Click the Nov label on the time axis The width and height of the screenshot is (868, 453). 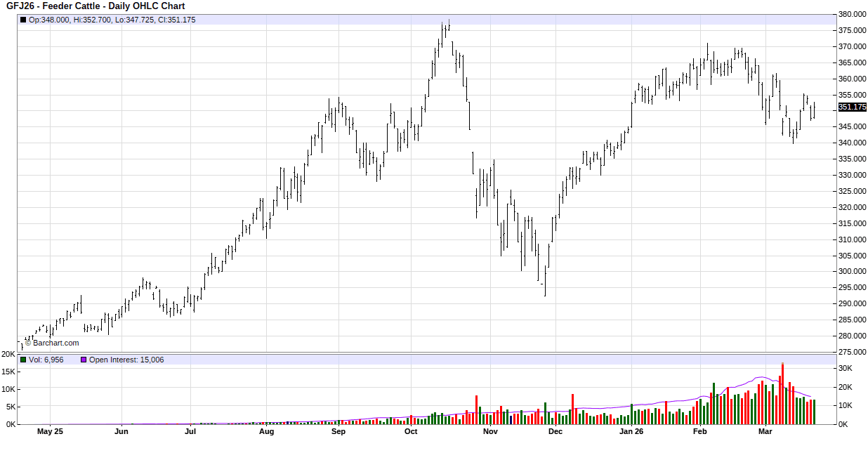[x=490, y=432]
